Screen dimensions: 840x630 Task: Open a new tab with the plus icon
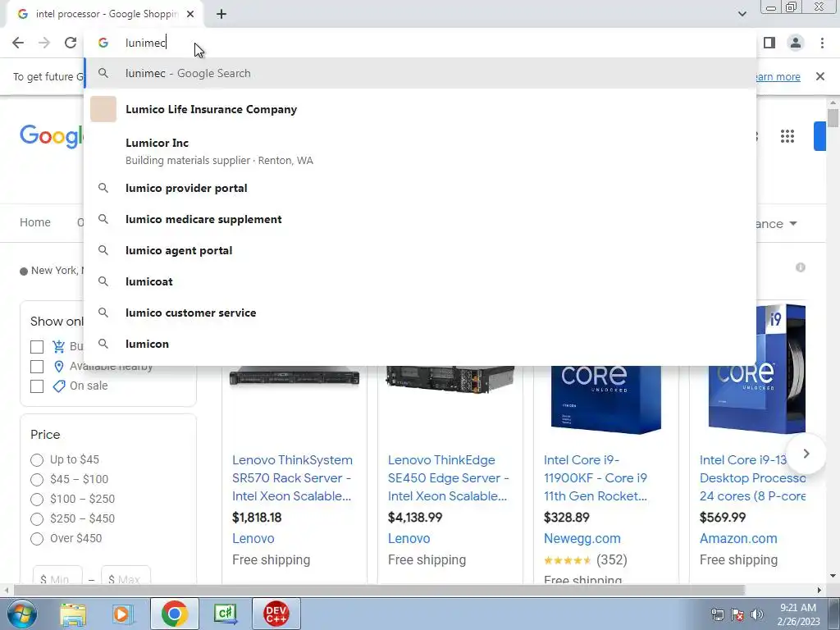[x=221, y=14]
